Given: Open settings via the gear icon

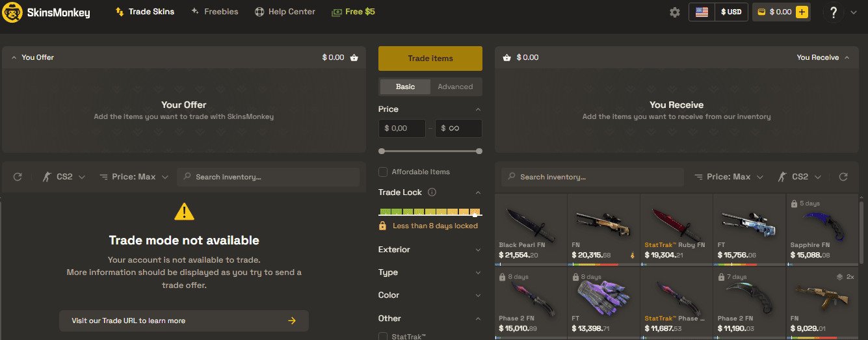Looking at the screenshot, I should [x=674, y=12].
